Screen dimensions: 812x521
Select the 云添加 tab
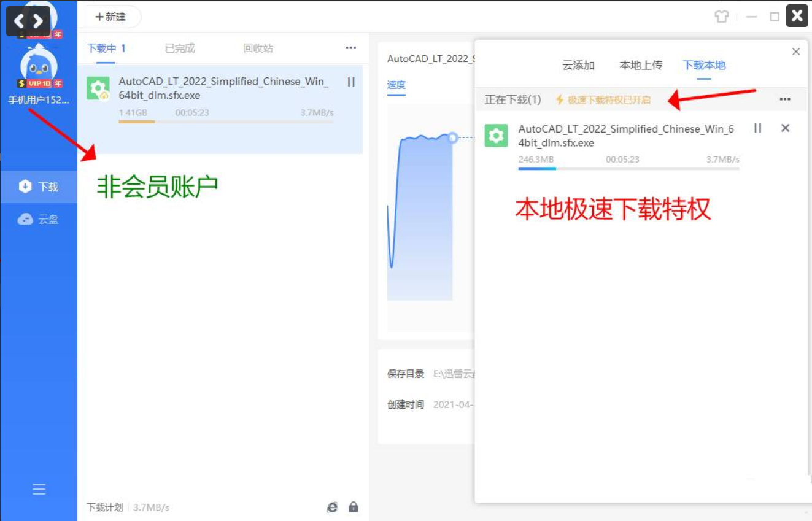pyautogui.click(x=578, y=65)
